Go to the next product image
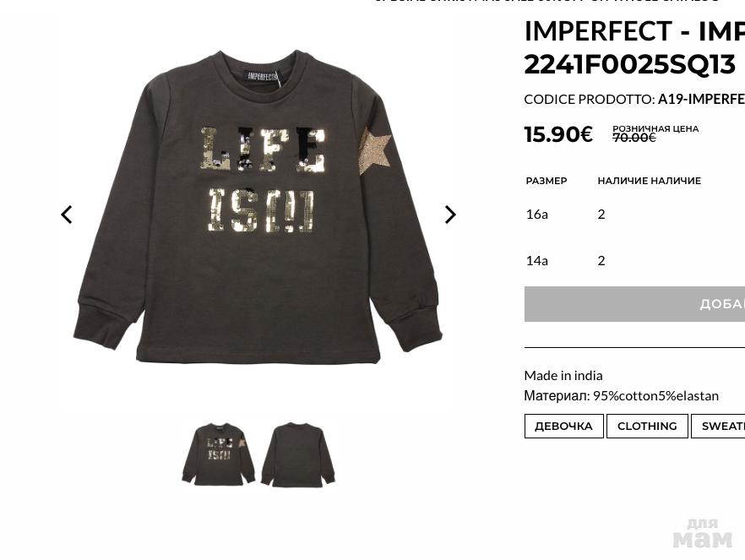The width and height of the screenshot is (745, 560). point(450,215)
